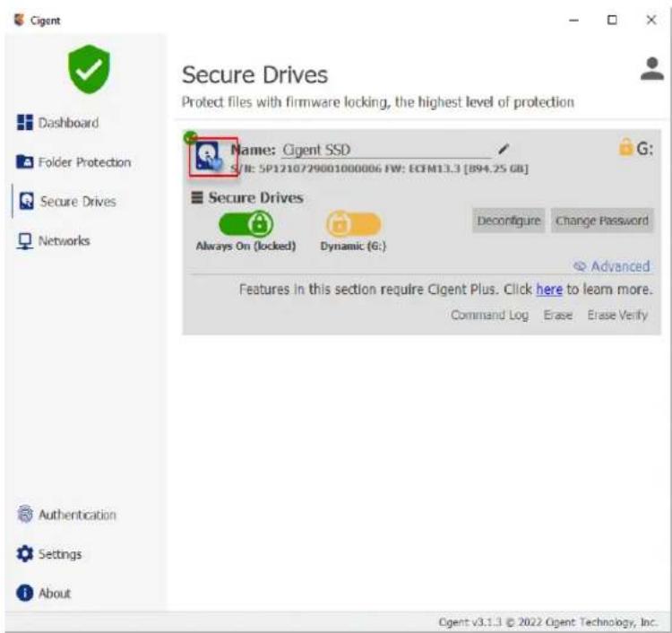Click the Cigent SSD name field
This screenshot has height=633, width=672.
pyautogui.click(x=387, y=150)
